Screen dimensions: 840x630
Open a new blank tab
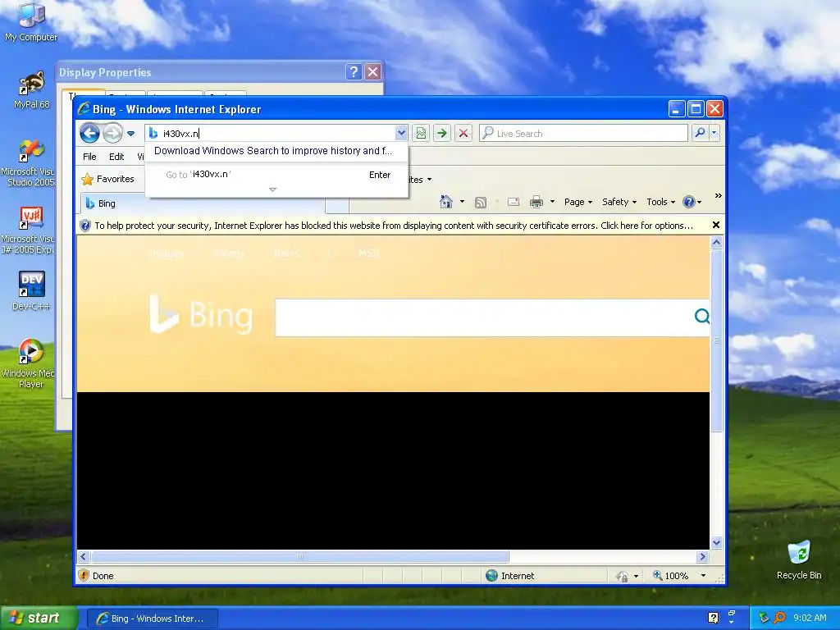tap(337, 205)
